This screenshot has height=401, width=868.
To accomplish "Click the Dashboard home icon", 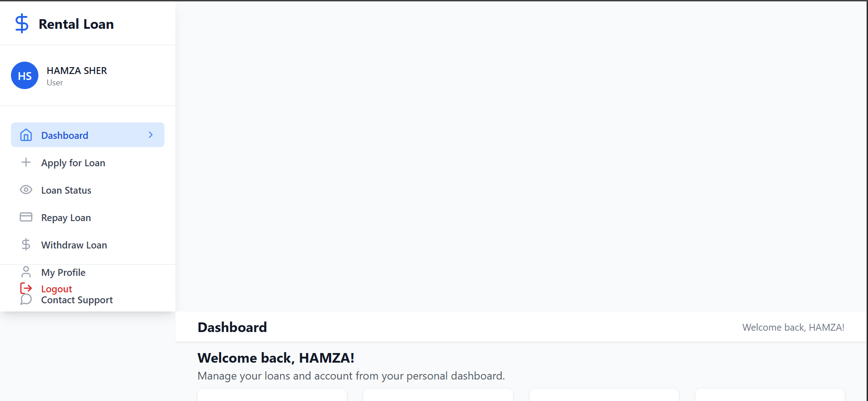I will point(26,135).
